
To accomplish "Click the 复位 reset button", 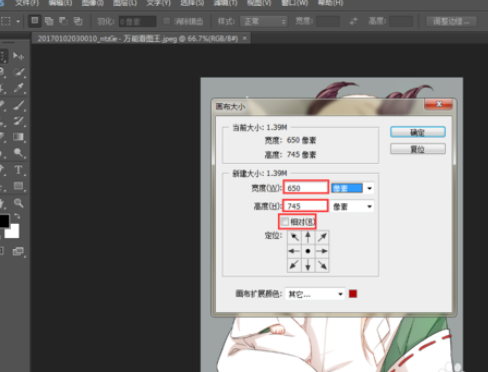I will [x=418, y=149].
